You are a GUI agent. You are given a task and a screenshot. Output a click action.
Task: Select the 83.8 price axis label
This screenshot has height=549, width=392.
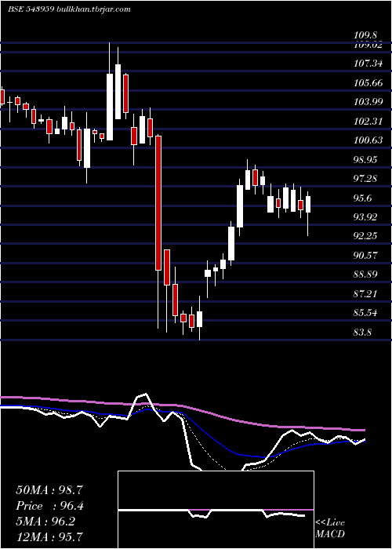(363, 332)
